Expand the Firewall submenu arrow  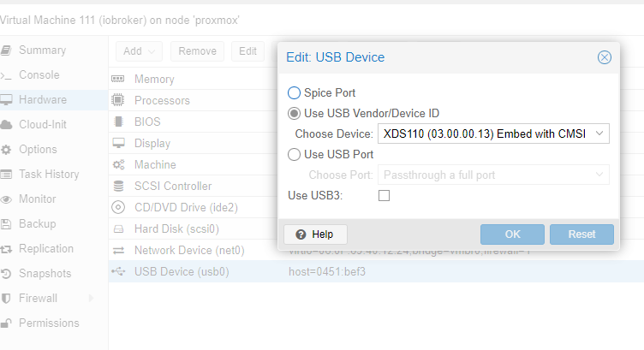pyautogui.click(x=91, y=299)
